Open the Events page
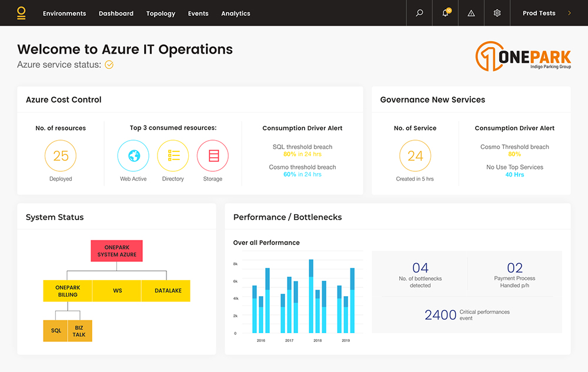The height and width of the screenshot is (372, 588). point(198,14)
